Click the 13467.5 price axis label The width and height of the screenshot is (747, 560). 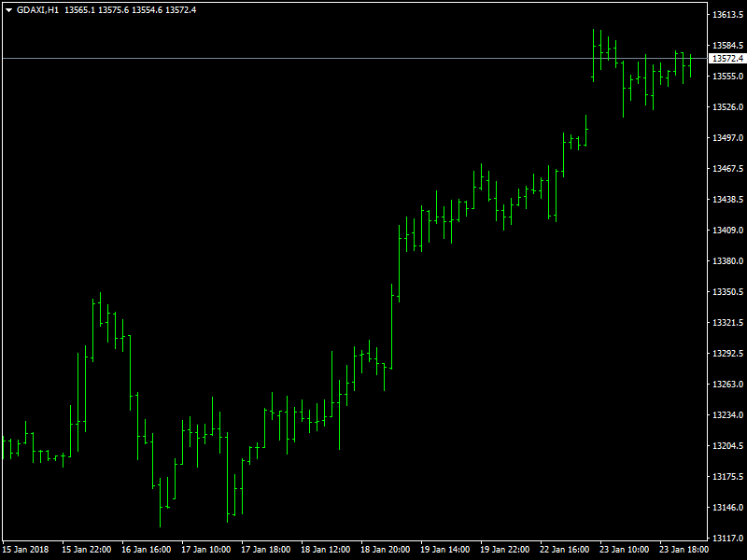tap(727, 169)
